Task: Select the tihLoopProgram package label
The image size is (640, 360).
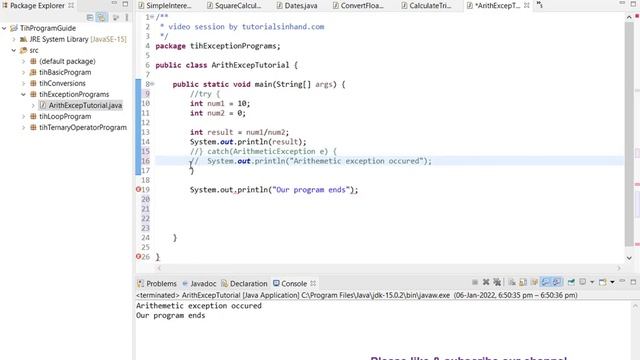Action: (x=65, y=116)
